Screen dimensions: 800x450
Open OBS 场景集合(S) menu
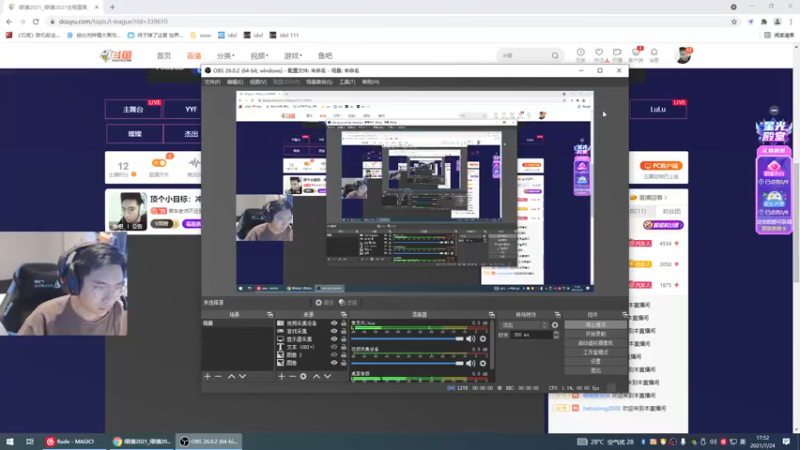[x=319, y=82]
